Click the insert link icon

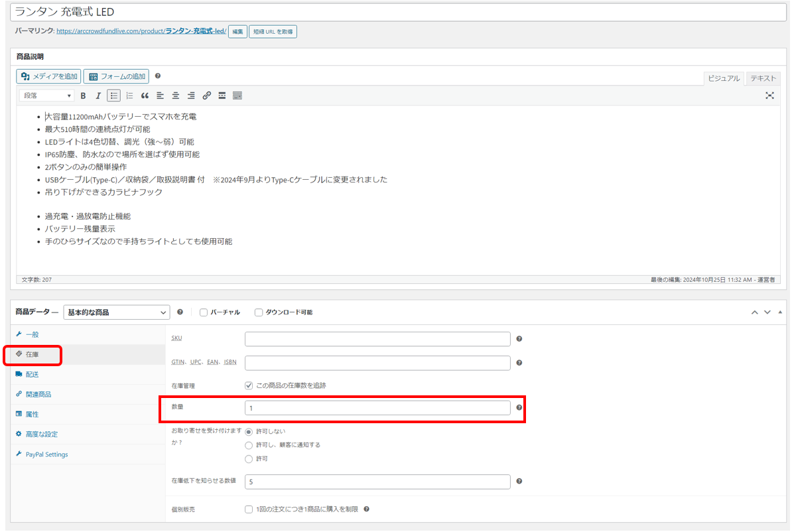coord(206,96)
